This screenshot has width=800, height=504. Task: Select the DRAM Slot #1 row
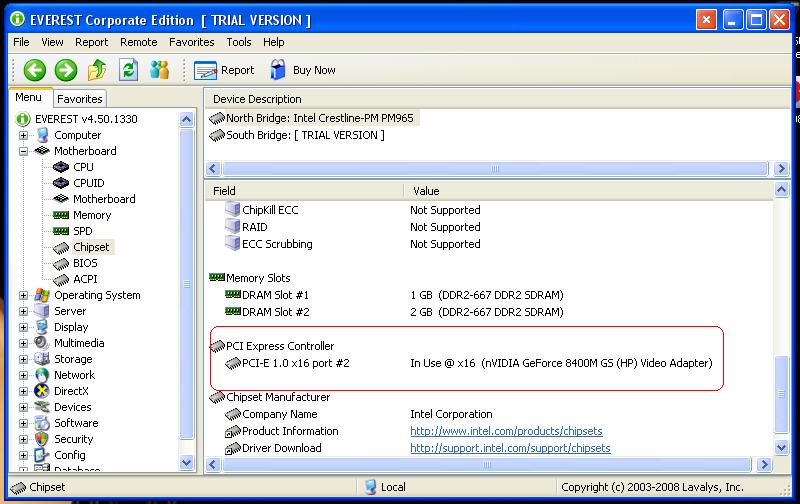[x=394, y=295]
